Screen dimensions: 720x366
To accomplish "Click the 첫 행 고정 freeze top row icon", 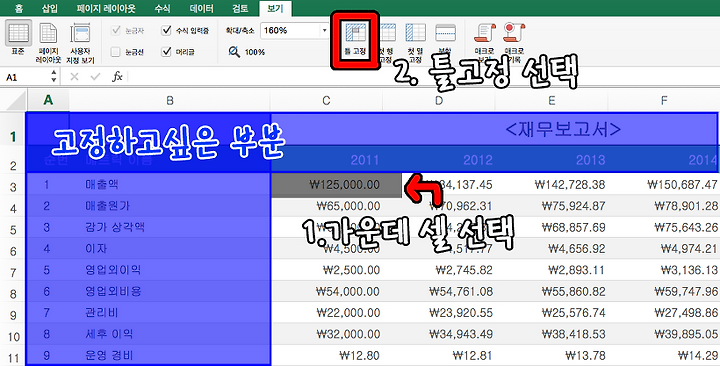I will tap(387, 33).
